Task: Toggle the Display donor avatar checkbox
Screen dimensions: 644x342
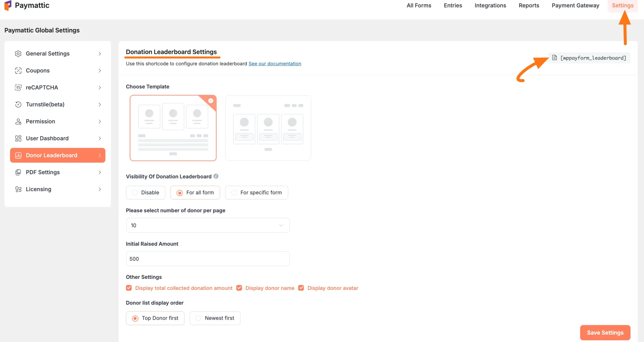Action: point(301,288)
